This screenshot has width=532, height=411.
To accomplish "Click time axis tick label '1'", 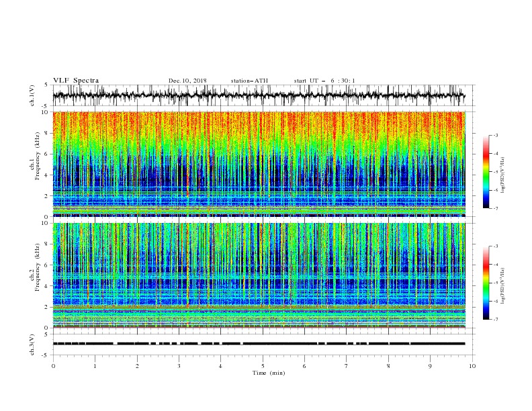I will pos(95,366).
